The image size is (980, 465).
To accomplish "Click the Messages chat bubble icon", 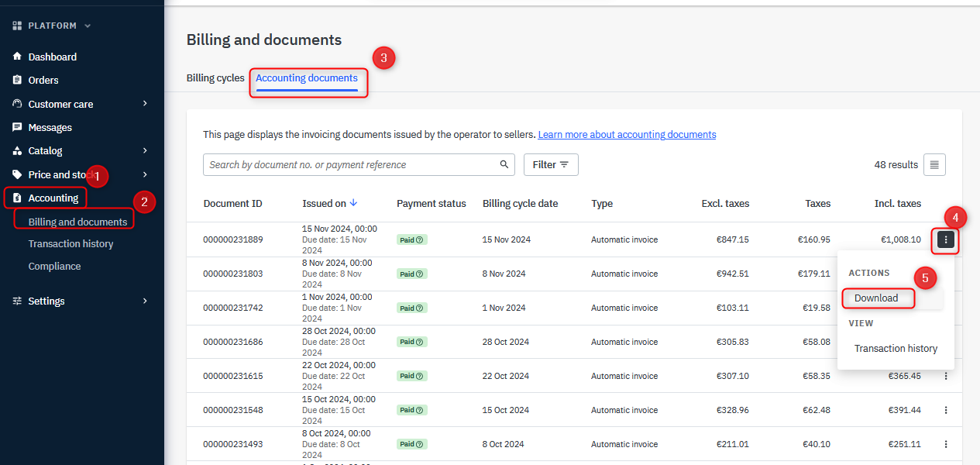I will pyautogui.click(x=17, y=127).
